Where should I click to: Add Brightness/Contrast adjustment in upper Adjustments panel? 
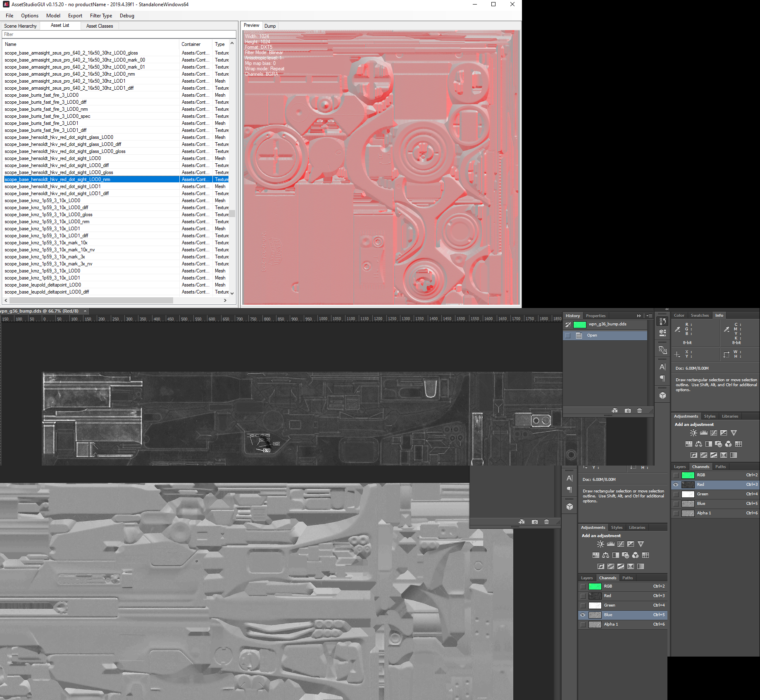(x=693, y=433)
